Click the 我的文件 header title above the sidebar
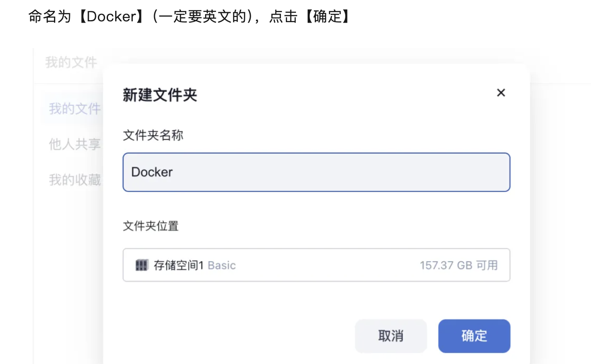The height and width of the screenshot is (364, 591). (x=71, y=63)
